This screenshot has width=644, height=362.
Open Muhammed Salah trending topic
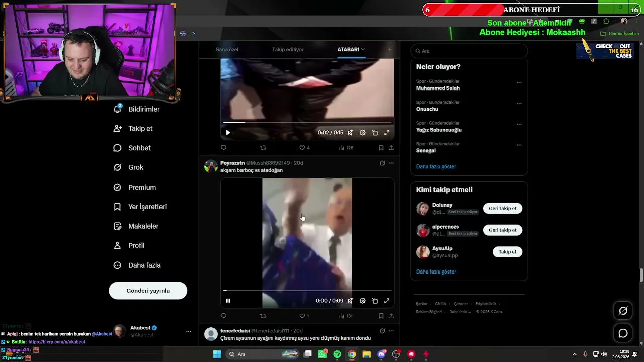click(438, 88)
